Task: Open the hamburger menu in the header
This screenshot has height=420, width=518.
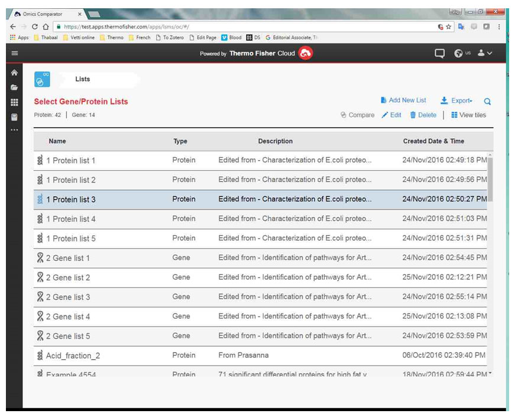Action: pyautogui.click(x=15, y=53)
